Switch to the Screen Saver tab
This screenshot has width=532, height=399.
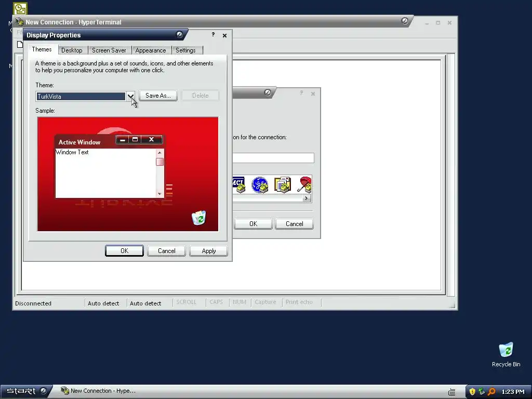coord(109,50)
